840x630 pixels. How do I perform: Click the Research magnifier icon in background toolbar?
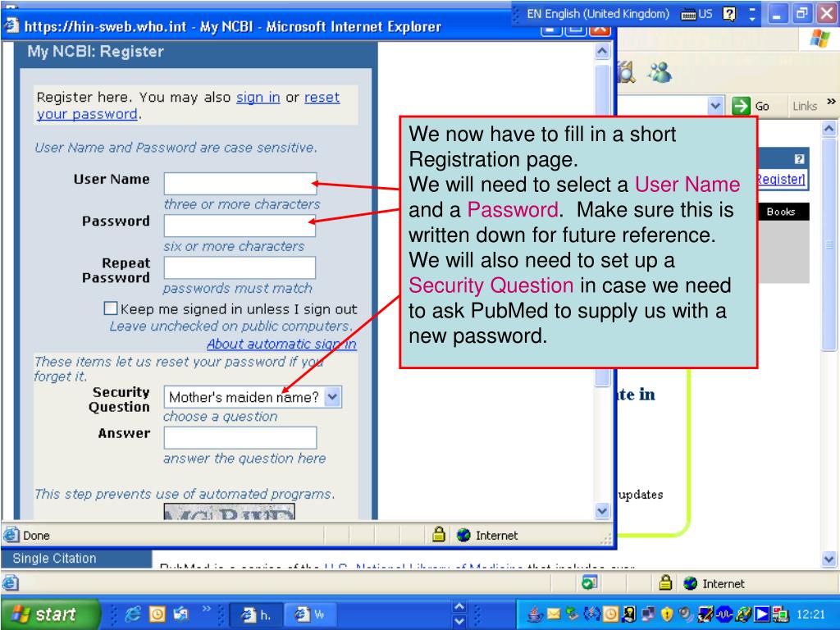tap(626, 72)
